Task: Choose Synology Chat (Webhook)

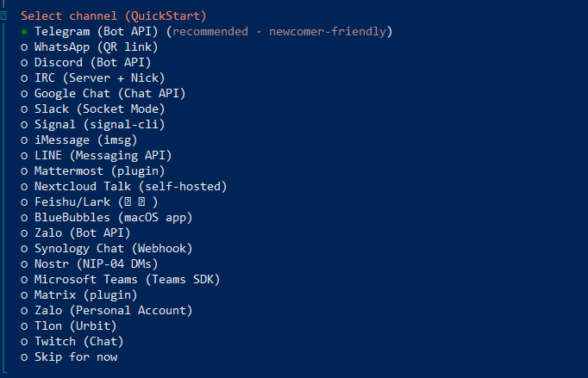Action: click(113, 248)
